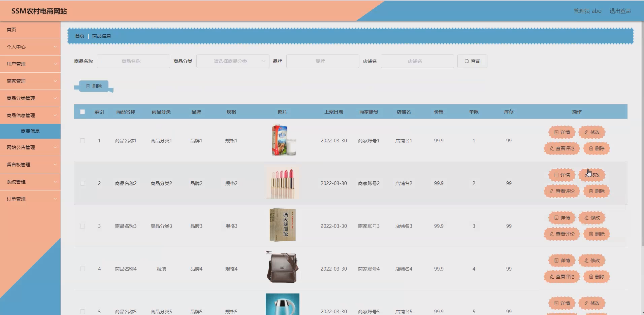Click the 管理员 abo account label
644x315 pixels.
click(587, 11)
